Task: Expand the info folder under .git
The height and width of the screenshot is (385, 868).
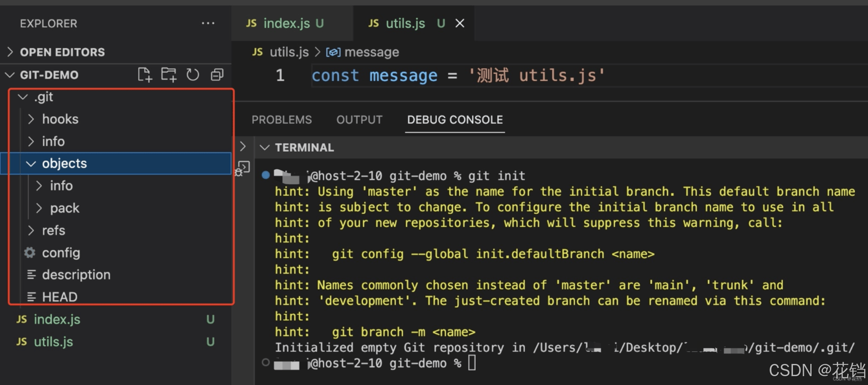Action: 31,142
